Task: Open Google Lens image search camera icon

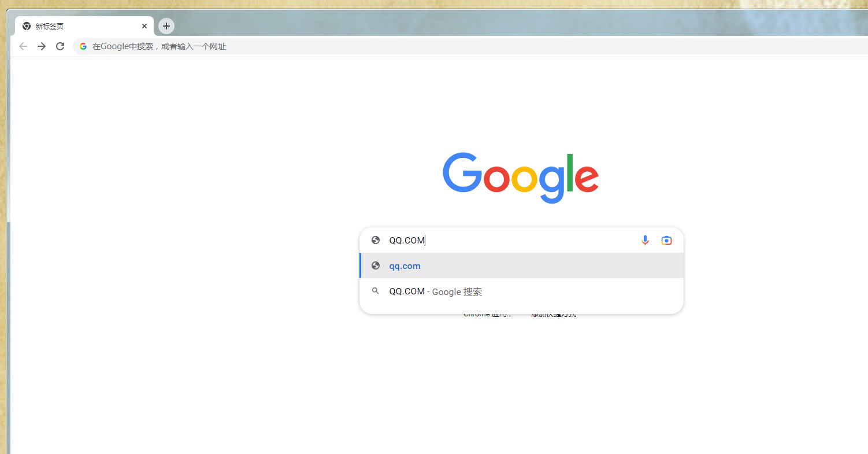Action: point(666,241)
